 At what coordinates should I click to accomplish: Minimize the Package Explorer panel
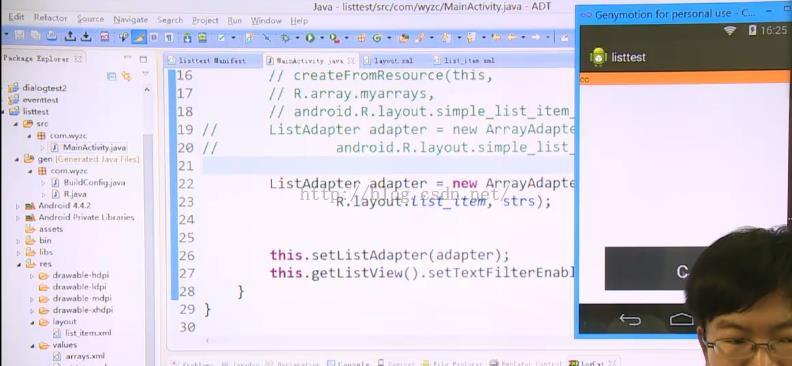[x=128, y=59]
